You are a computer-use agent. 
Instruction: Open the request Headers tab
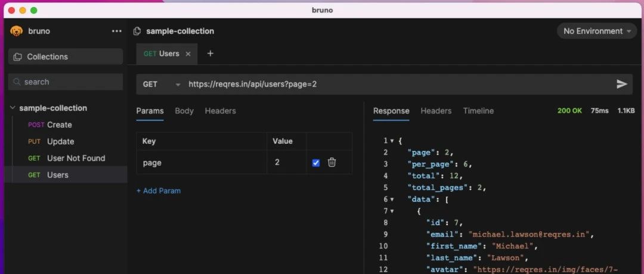(x=221, y=111)
